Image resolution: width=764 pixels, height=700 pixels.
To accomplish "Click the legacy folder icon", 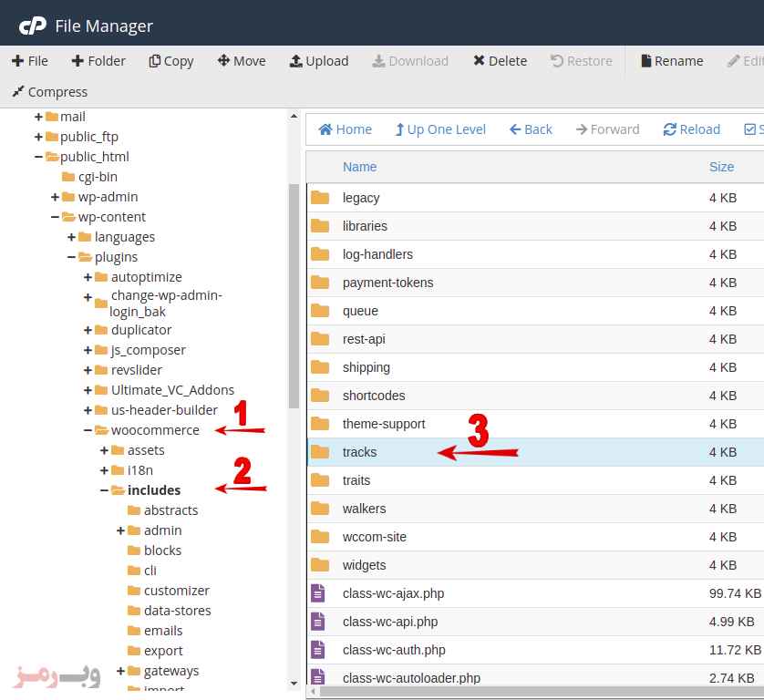I will point(320,197).
